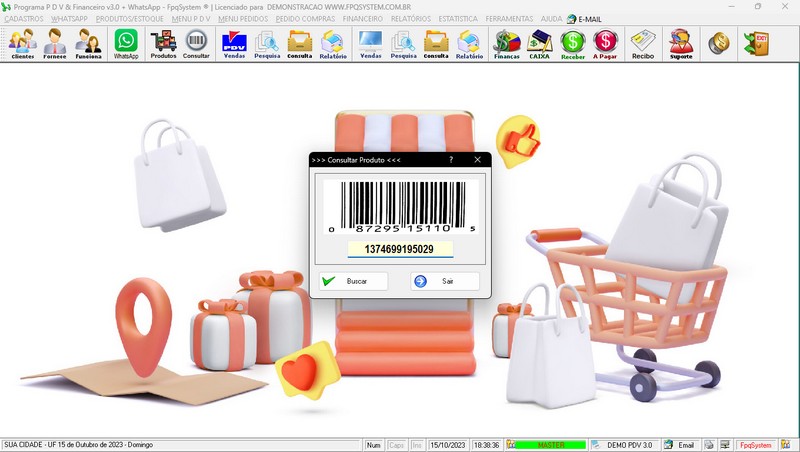Click the 15/10/2023 date in status bar
The width and height of the screenshot is (800, 452).
(447, 445)
